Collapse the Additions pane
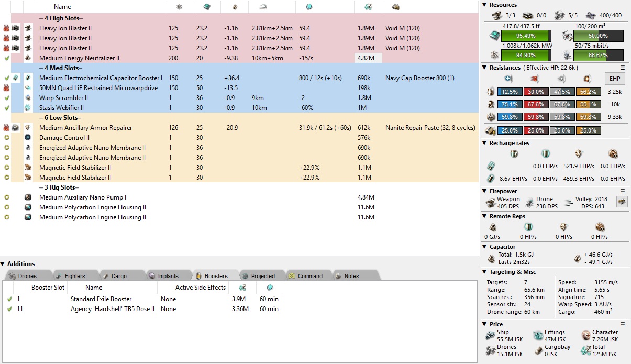The width and height of the screenshot is (631, 364). [x=3, y=264]
